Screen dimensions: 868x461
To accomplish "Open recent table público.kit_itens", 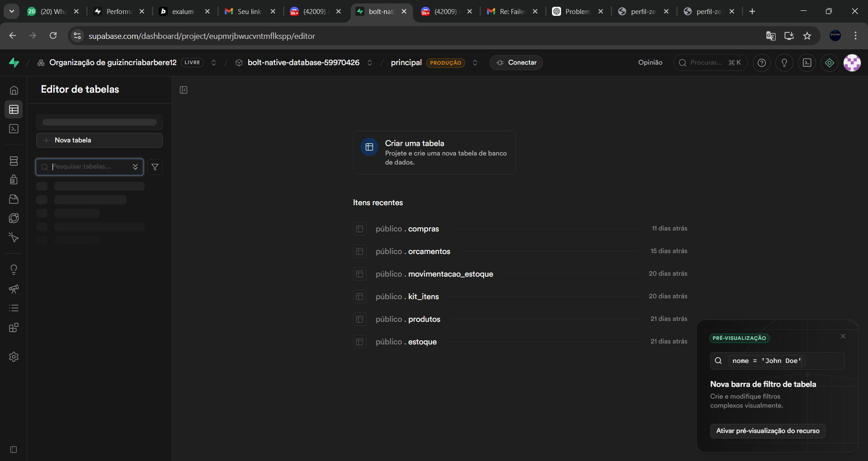I will tap(520, 296).
